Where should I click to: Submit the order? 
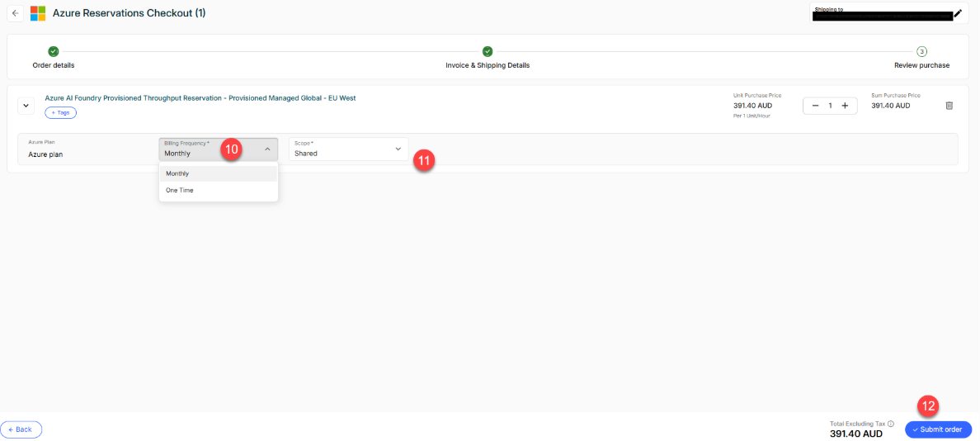tap(938, 429)
